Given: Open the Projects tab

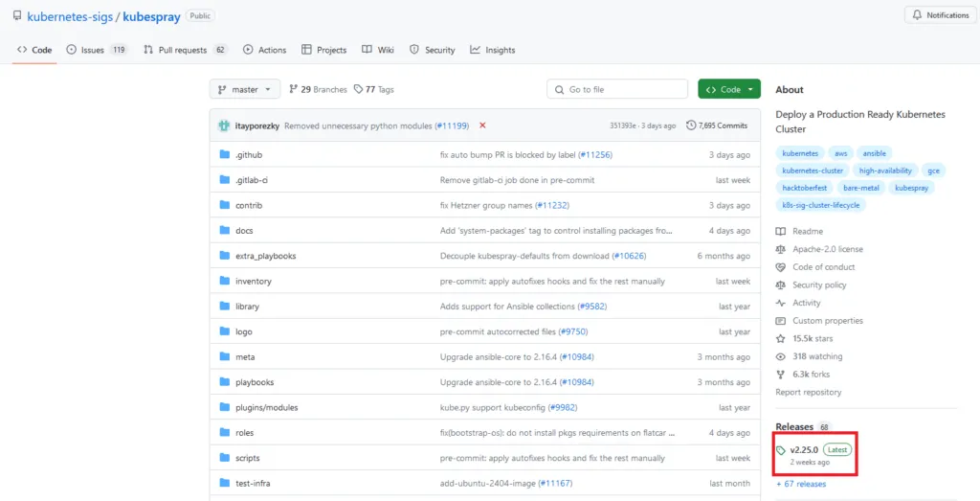Looking at the screenshot, I should [323, 50].
